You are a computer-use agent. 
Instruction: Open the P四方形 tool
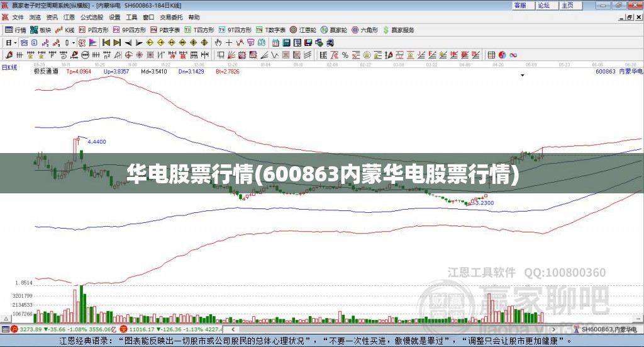[94, 30]
